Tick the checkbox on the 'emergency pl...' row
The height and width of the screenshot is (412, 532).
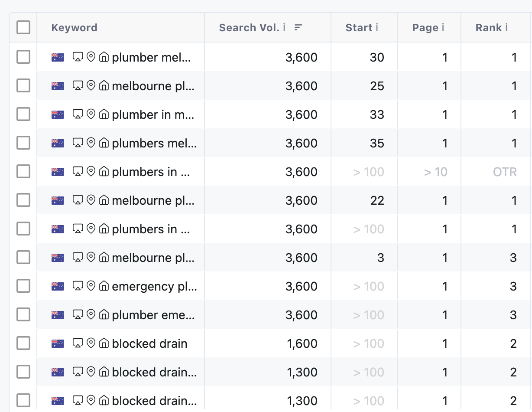pyautogui.click(x=23, y=286)
